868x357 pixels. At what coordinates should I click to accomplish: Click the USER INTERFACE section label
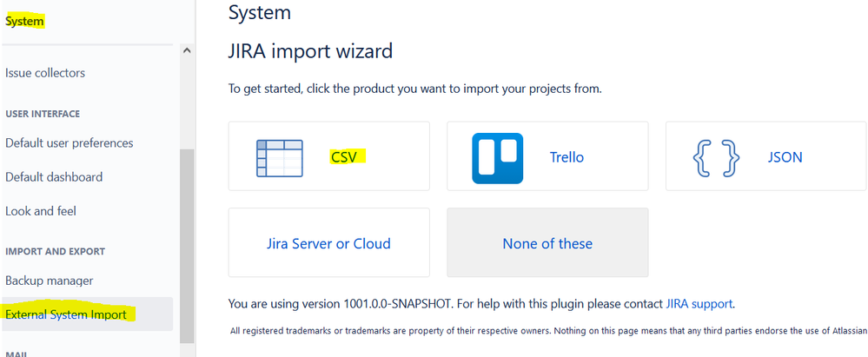point(43,114)
